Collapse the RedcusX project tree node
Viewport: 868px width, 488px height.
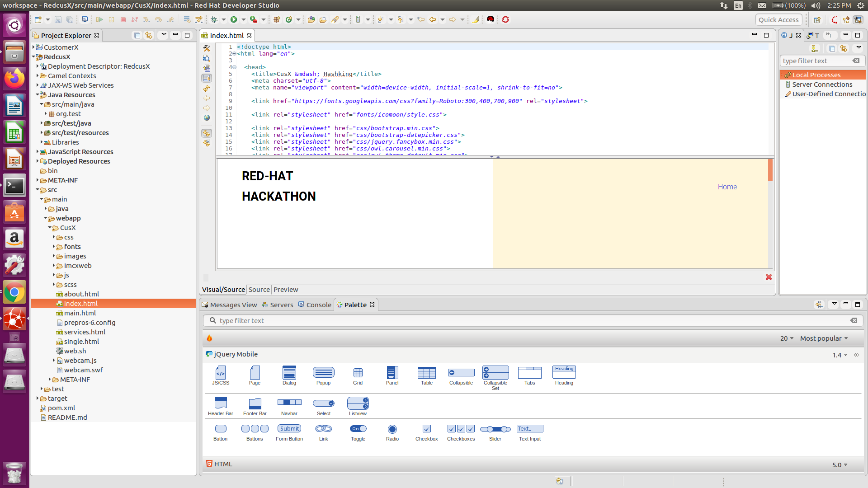(x=34, y=57)
